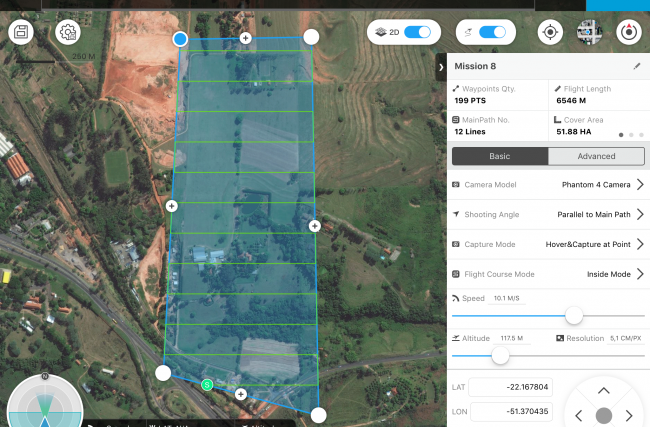Click the drone attitude radar widget

[x=45, y=401]
